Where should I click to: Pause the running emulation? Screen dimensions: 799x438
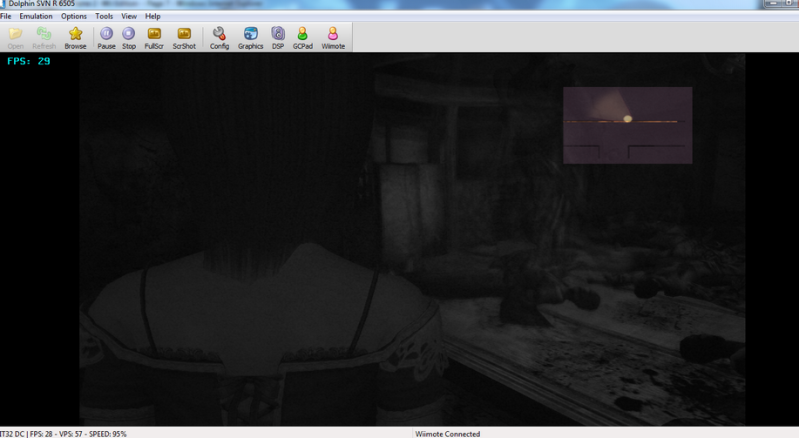(106, 37)
